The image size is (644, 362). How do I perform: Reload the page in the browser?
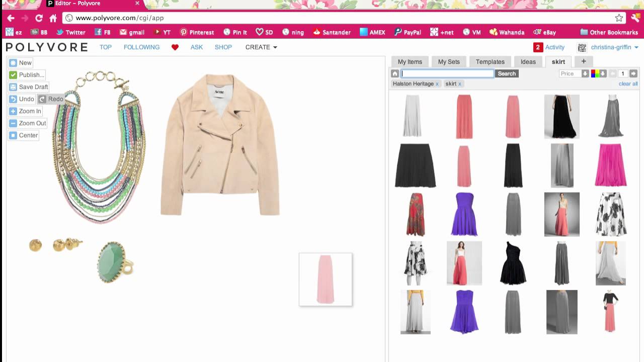coord(39,18)
